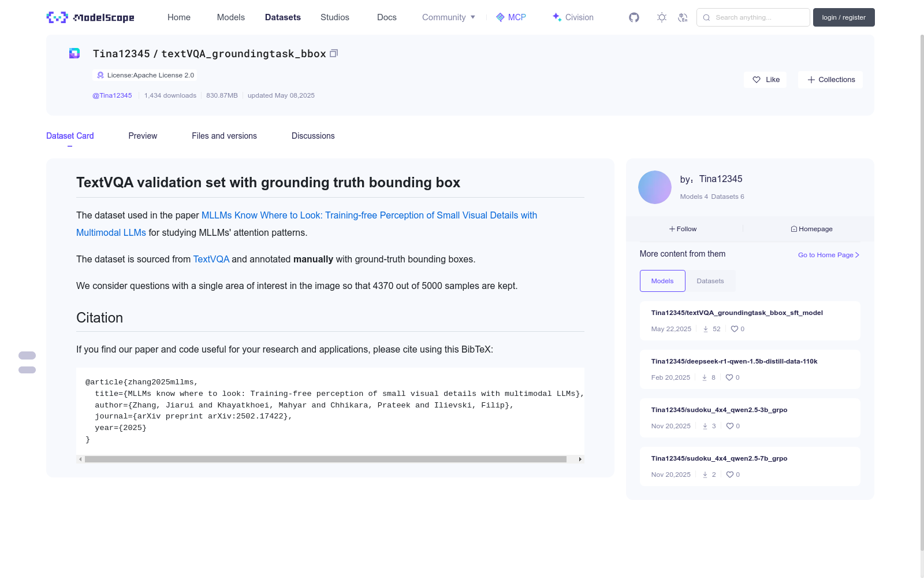Click lower floating pill button at left edge
Screen dimensions: 924x578
(x=27, y=370)
